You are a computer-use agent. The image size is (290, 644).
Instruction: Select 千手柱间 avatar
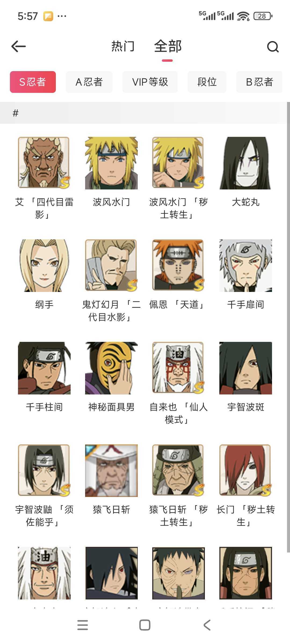point(44,368)
